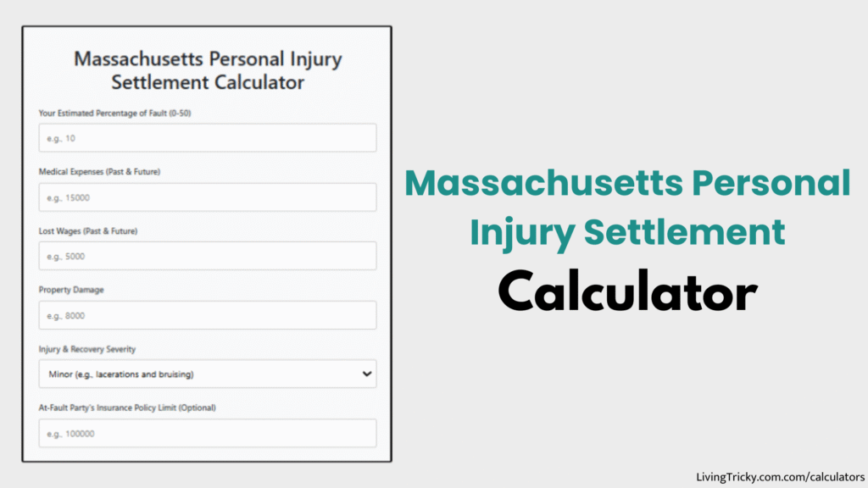Viewport: 868px width, 488px height.
Task: Click the Insurance Policy Limit input field
Action: (x=207, y=433)
